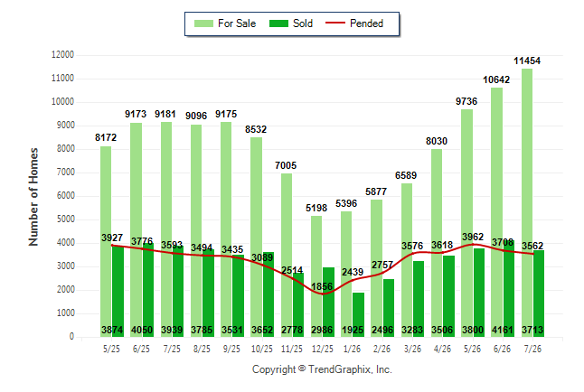Click the Number of Homes axis title
The height and width of the screenshot is (392, 584).
tap(33, 197)
